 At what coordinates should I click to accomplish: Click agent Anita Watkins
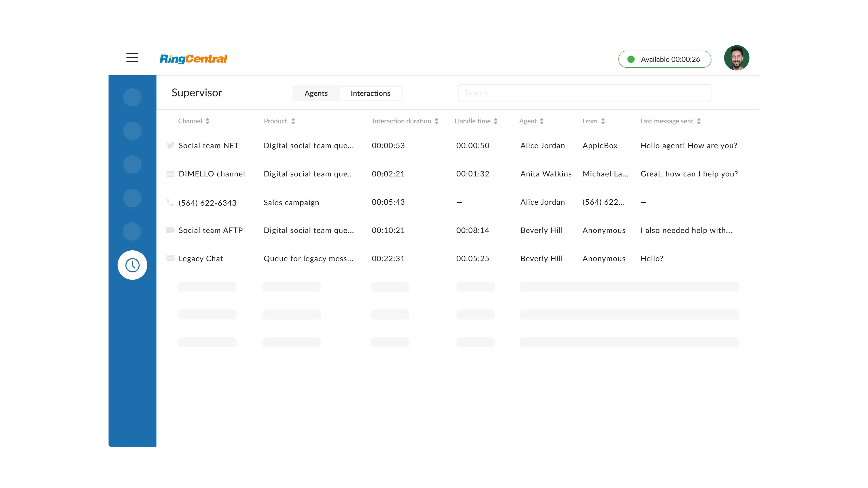point(546,174)
